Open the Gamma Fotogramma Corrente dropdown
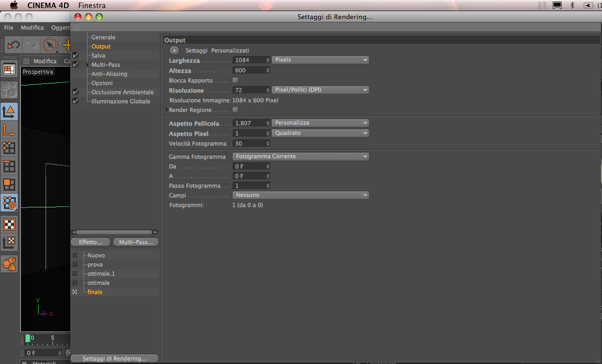Image resolution: width=602 pixels, height=364 pixels. pyautogui.click(x=301, y=157)
